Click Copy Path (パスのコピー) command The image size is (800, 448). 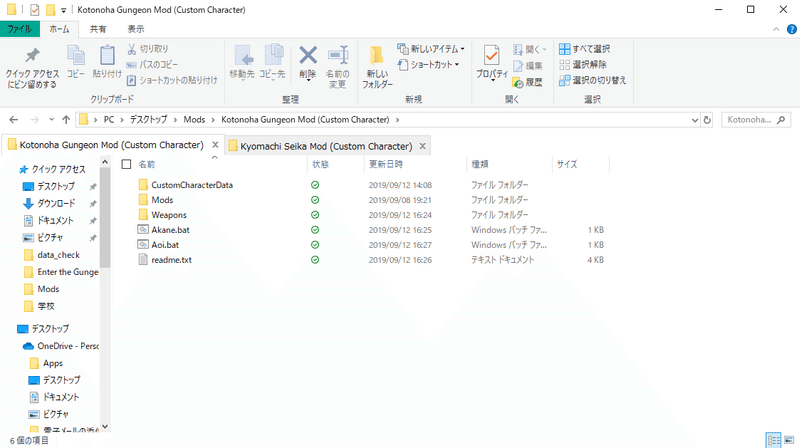click(152, 65)
